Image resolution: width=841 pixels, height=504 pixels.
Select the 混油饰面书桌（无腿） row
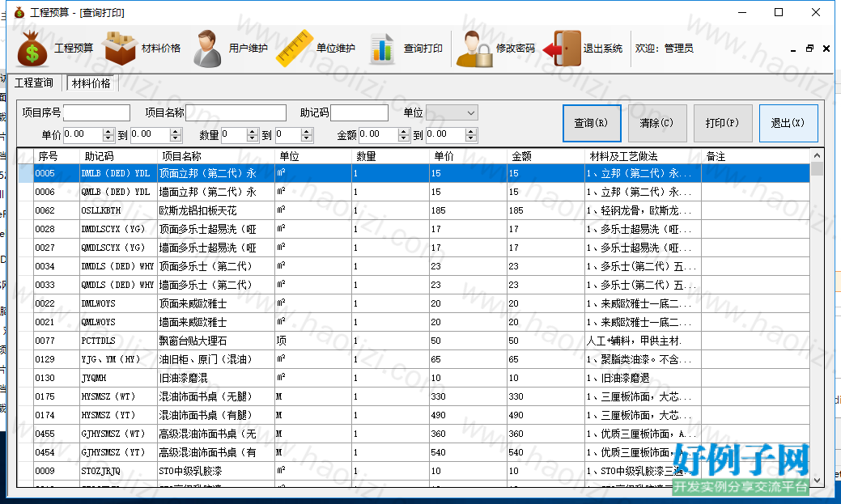pyautogui.click(x=414, y=396)
